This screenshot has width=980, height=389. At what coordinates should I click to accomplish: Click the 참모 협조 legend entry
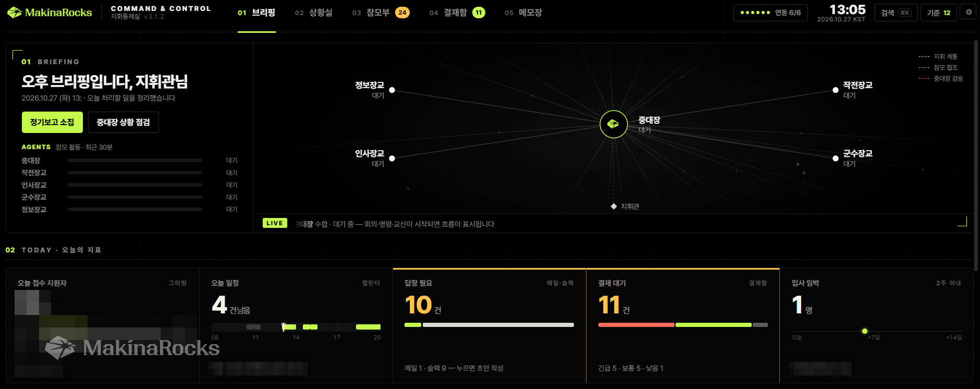(938, 68)
